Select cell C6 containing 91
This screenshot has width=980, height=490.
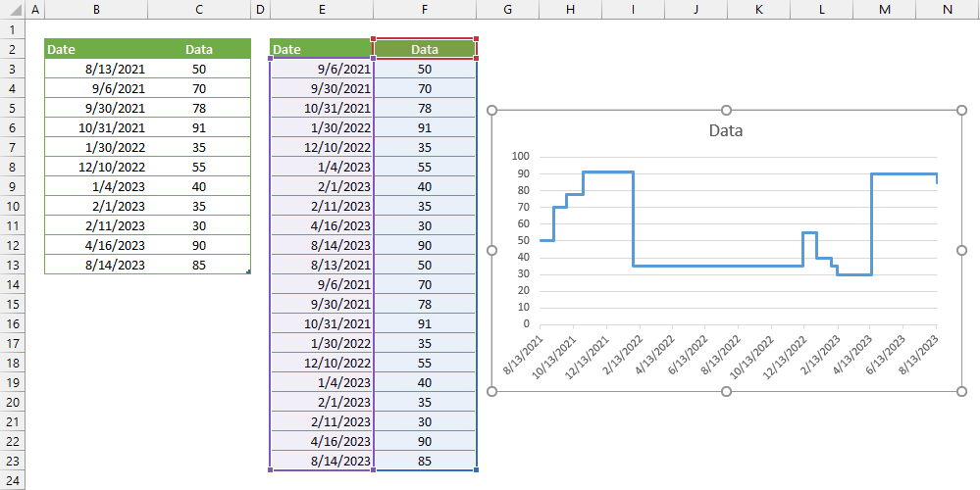(199, 127)
